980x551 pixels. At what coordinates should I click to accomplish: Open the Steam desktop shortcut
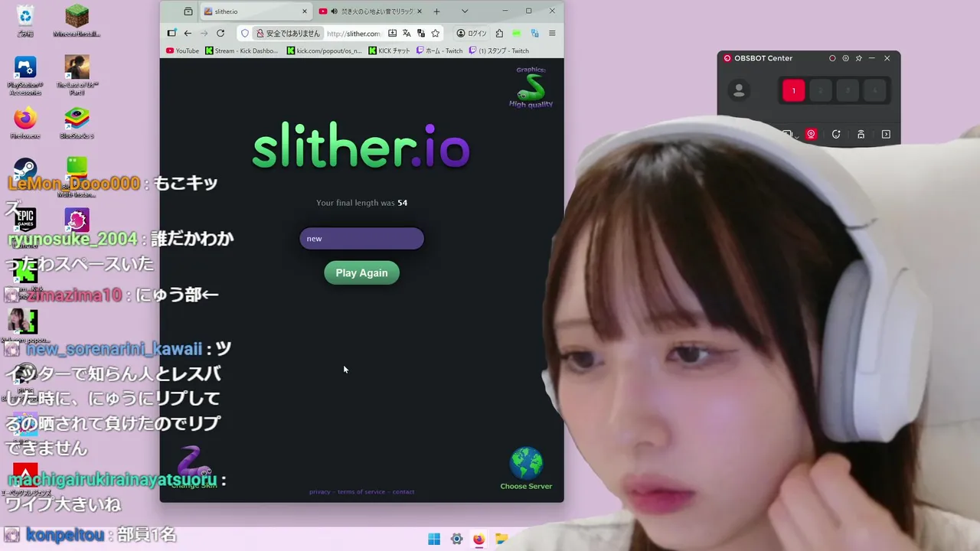(x=25, y=170)
